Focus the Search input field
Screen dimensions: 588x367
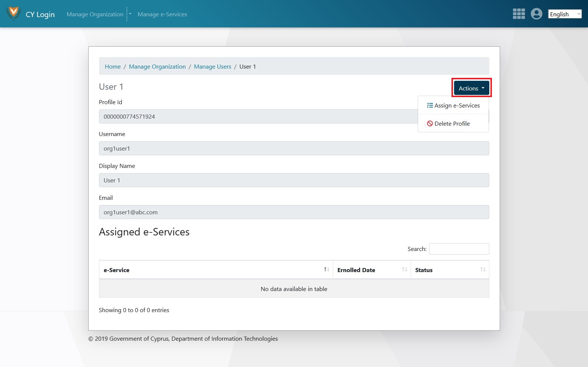(459, 249)
